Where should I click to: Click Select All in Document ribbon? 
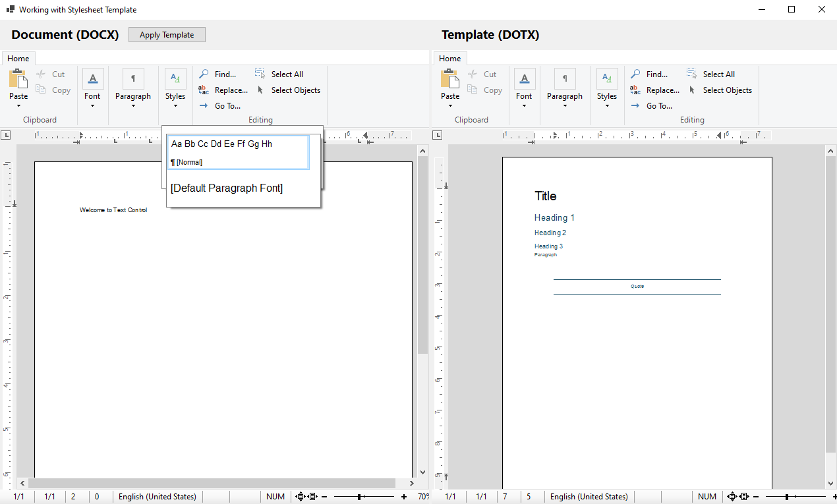coord(279,74)
